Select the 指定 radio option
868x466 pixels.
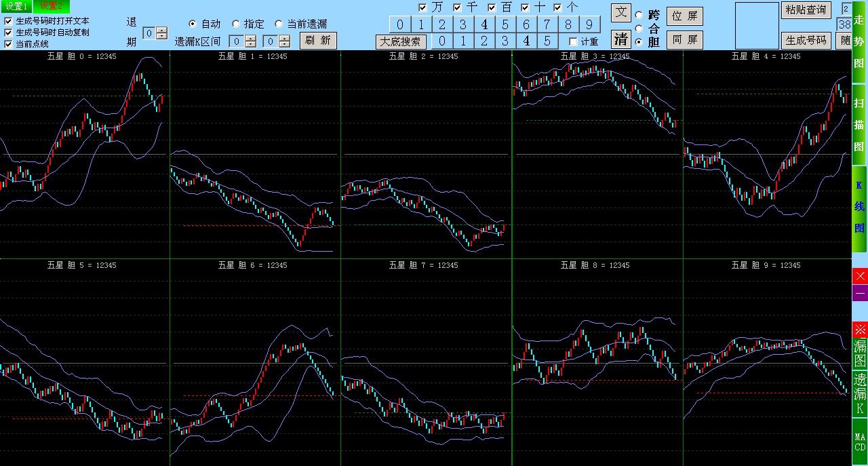coord(236,24)
